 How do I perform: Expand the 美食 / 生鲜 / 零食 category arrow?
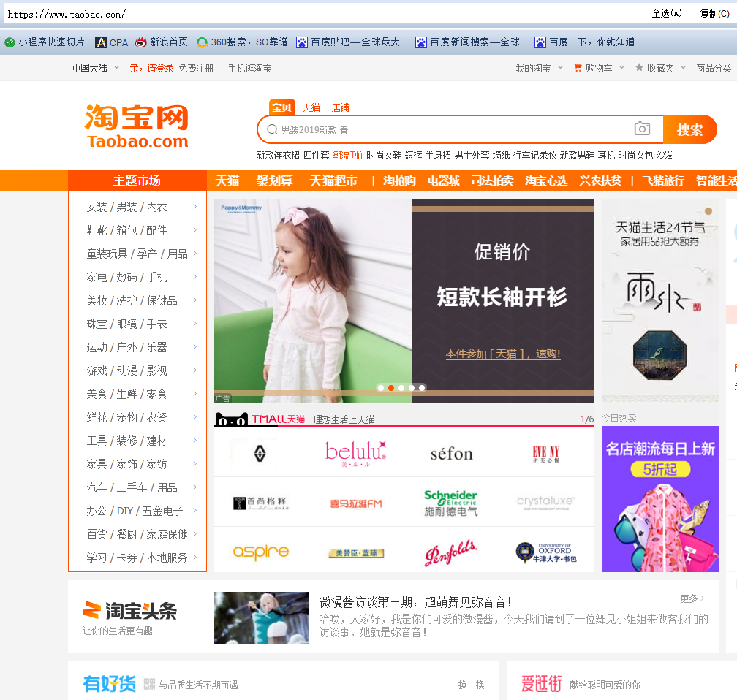coord(195,393)
